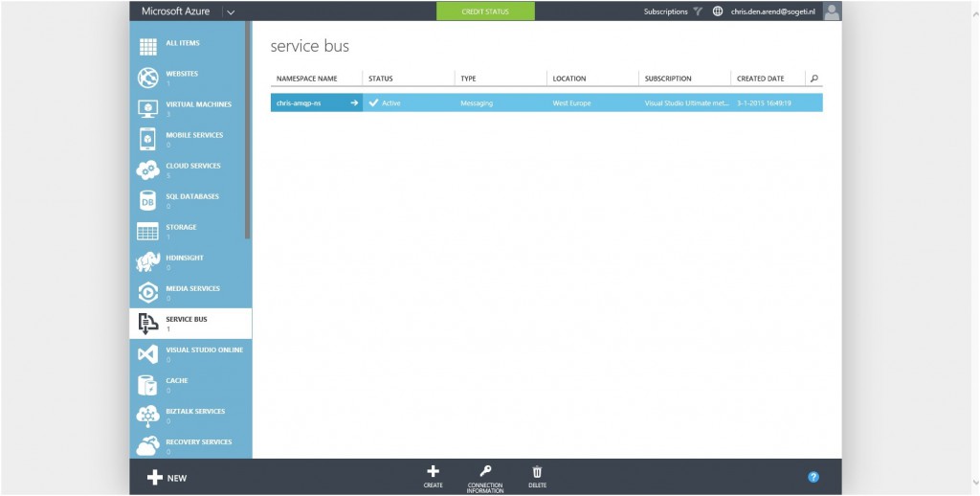Sort by Subscription column header

tap(668, 79)
